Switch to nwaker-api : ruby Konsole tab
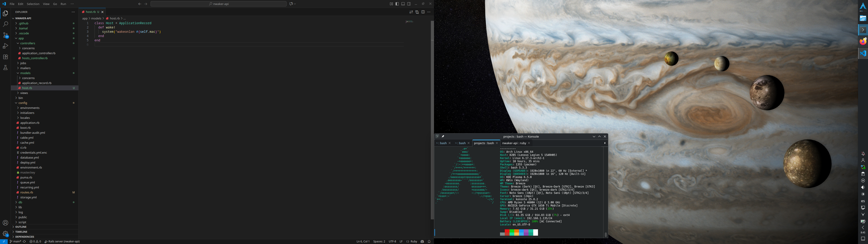868x244 pixels. pyautogui.click(x=514, y=143)
